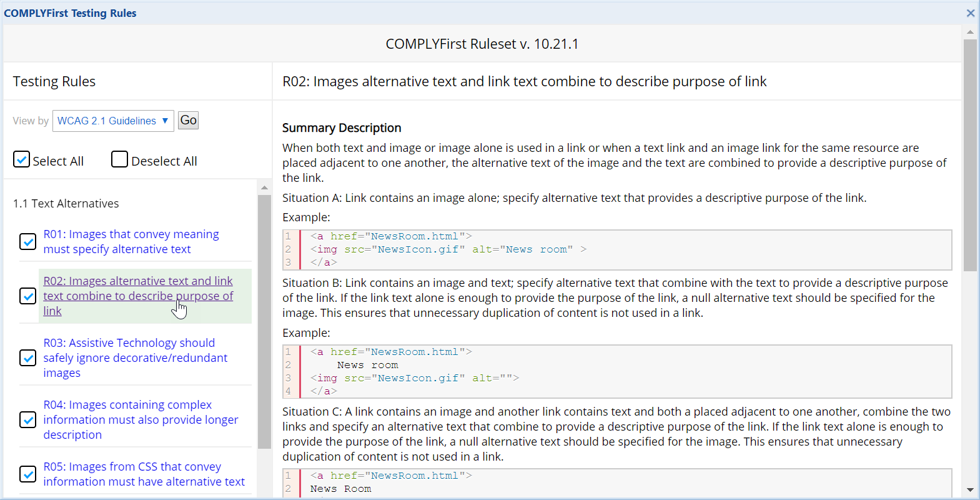Viewport: 980px width, 500px height.
Task: Click the R02 rule title in the detail pane
Action: (525, 81)
